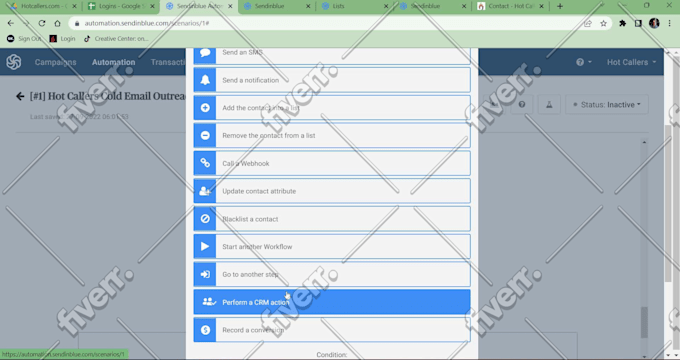The image size is (680, 360).
Task: Choose Add the contact into a list
Action: tap(332, 108)
